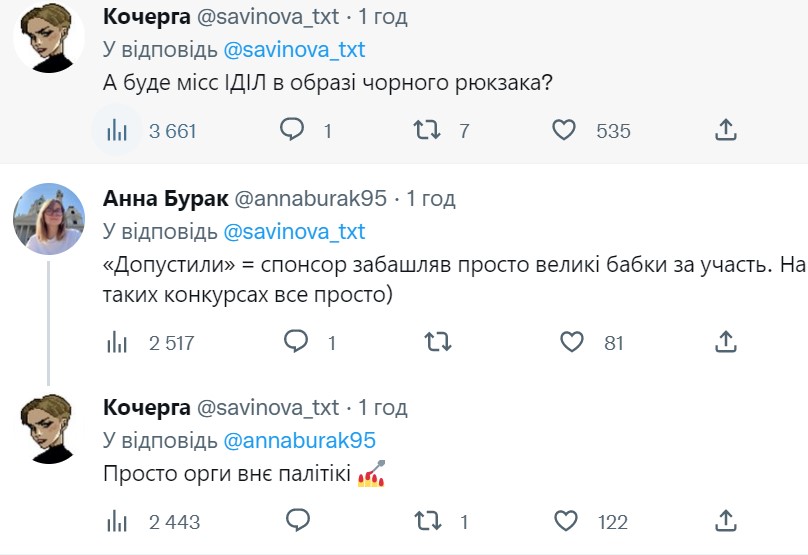Viewport: 808px width, 555px height.
Task: Reply to the last Кочерга tweet
Action: (296, 521)
